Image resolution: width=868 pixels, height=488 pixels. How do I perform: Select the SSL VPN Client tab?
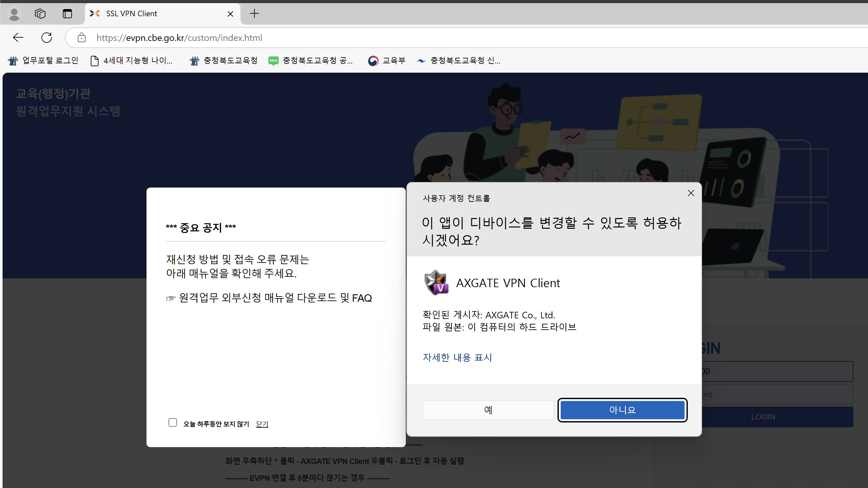point(152,14)
